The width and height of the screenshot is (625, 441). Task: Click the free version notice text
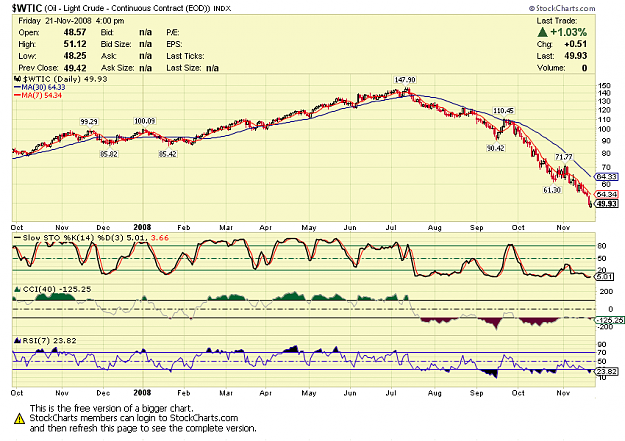[143, 418]
